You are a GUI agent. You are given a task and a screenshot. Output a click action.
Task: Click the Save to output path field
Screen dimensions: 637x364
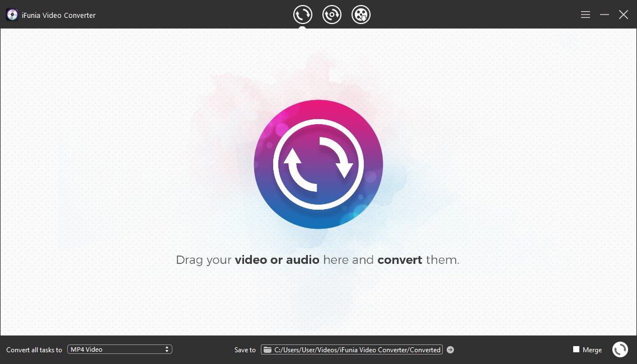tap(357, 350)
